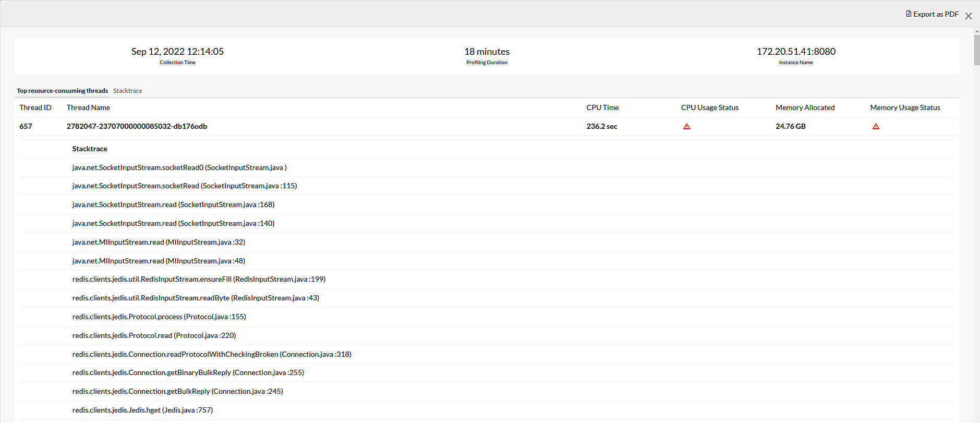The width and height of the screenshot is (980, 423).
Task: Click the scrollbar up arrow
Action: coord(976,31)
